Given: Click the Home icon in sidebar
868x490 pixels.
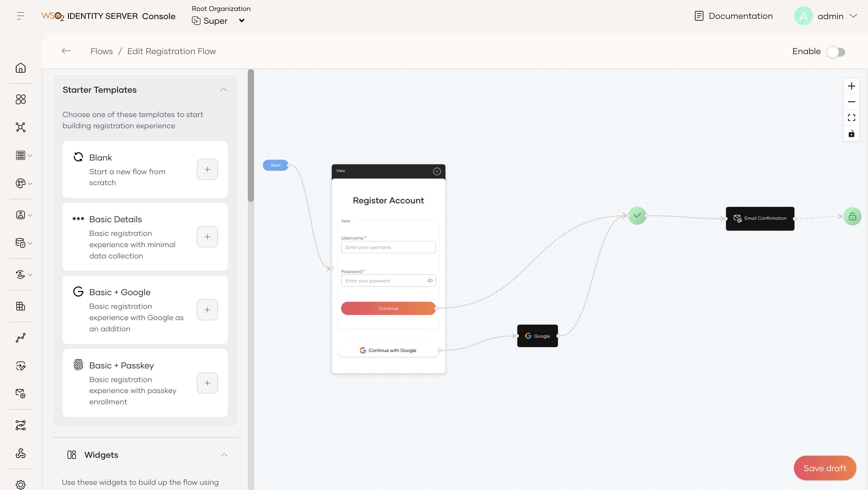Looking at the screenshot, I should point(21,68).
